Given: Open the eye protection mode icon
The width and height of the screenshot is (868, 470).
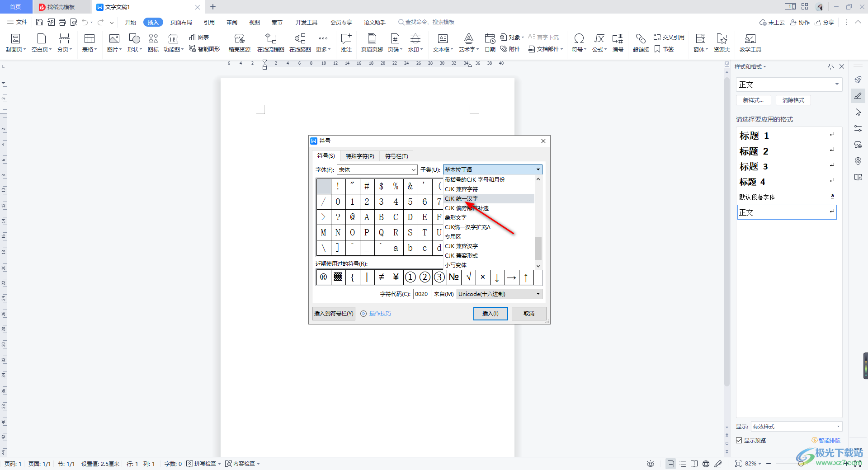Looking at the screenshot, I should coord(651,464).
